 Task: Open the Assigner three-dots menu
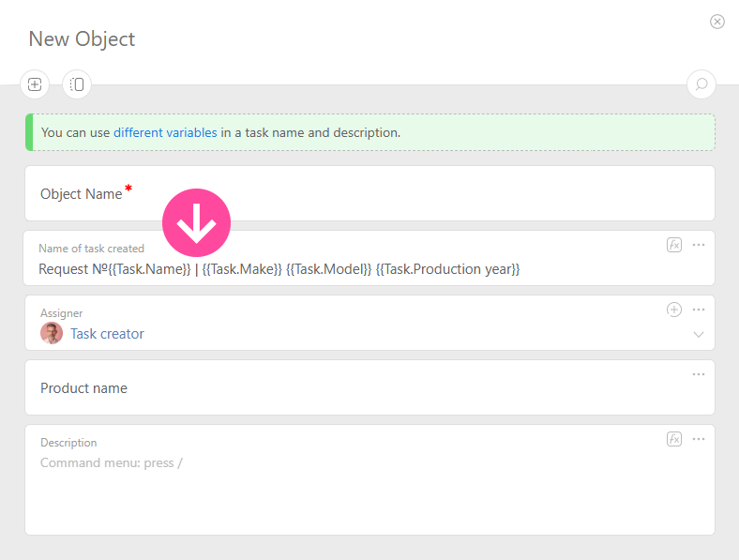(x=699, y=310)
